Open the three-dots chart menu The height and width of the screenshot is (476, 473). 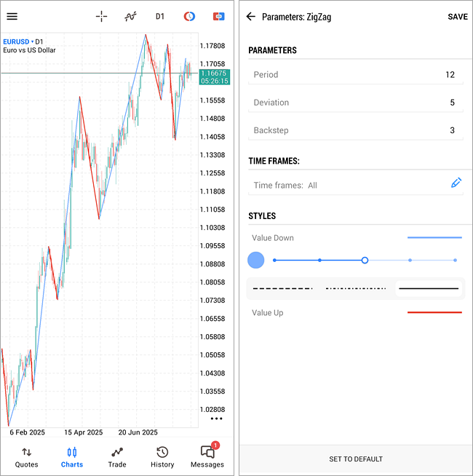(216, 419)
